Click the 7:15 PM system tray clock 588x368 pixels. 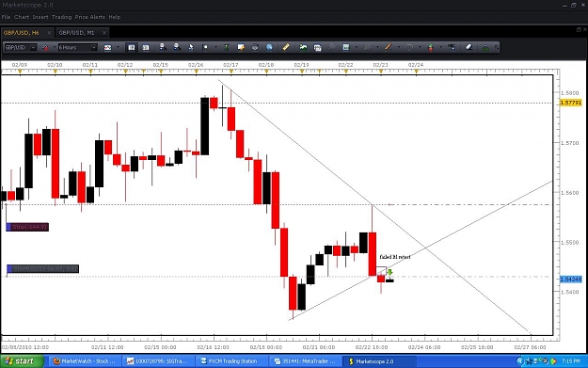click(x=571, y=361)
